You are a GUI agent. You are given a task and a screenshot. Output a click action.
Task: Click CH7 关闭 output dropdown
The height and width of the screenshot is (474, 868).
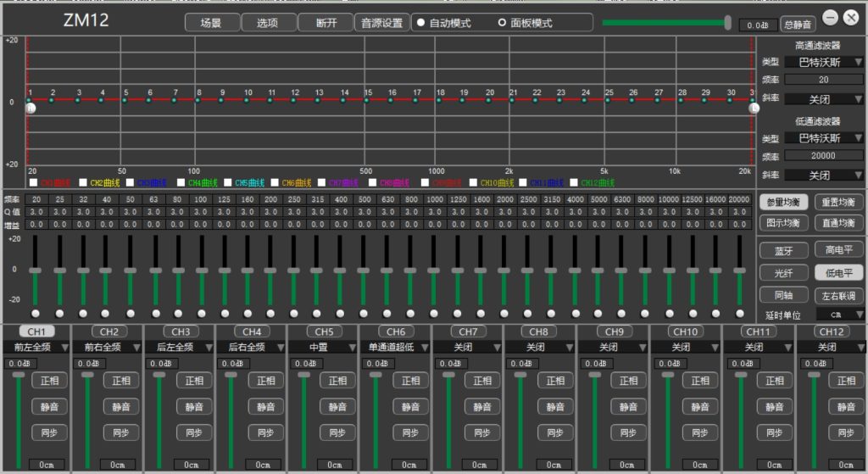pos(468,347)
